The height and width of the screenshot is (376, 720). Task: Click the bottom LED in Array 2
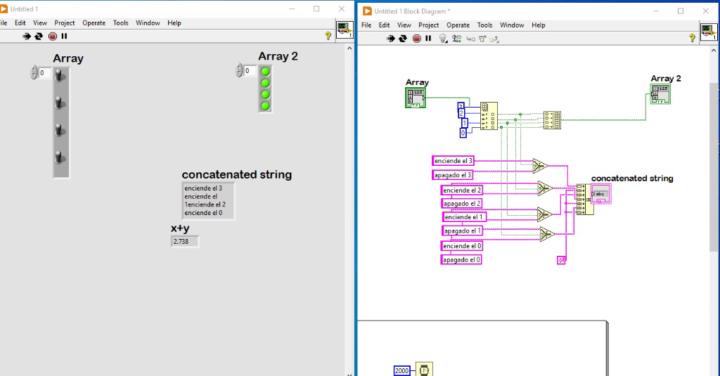pos(265,106)
